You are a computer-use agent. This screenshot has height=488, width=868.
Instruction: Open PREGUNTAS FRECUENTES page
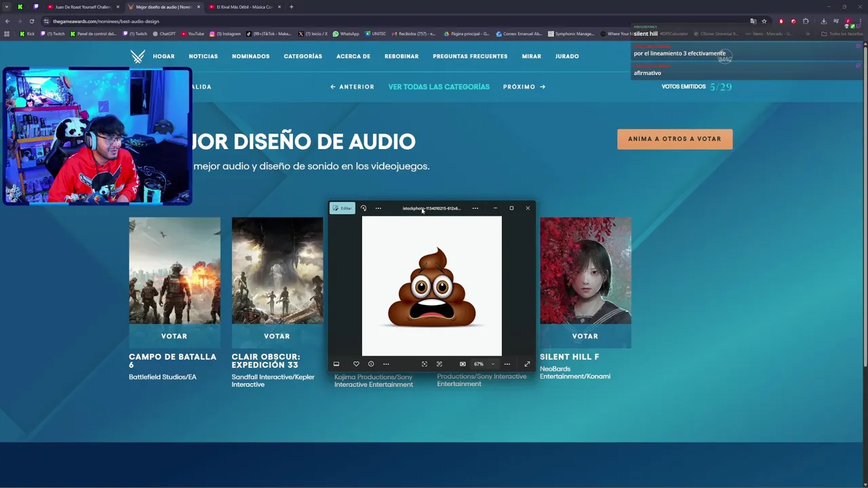coord(470,56)
